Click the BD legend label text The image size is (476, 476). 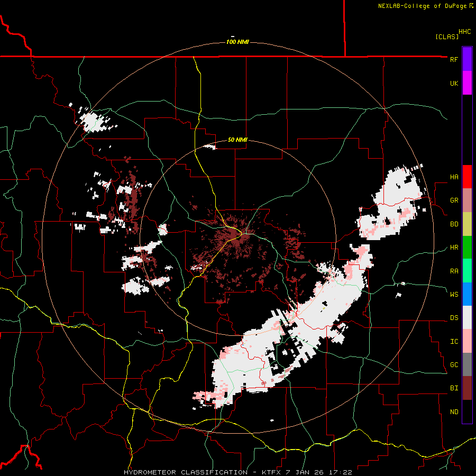(x=454, y=224)
